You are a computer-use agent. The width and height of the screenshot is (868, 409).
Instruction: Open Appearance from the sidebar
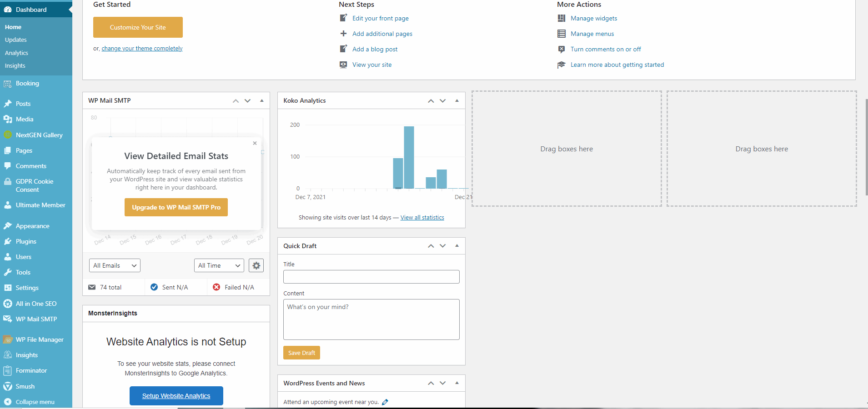[x=32, y=225]
